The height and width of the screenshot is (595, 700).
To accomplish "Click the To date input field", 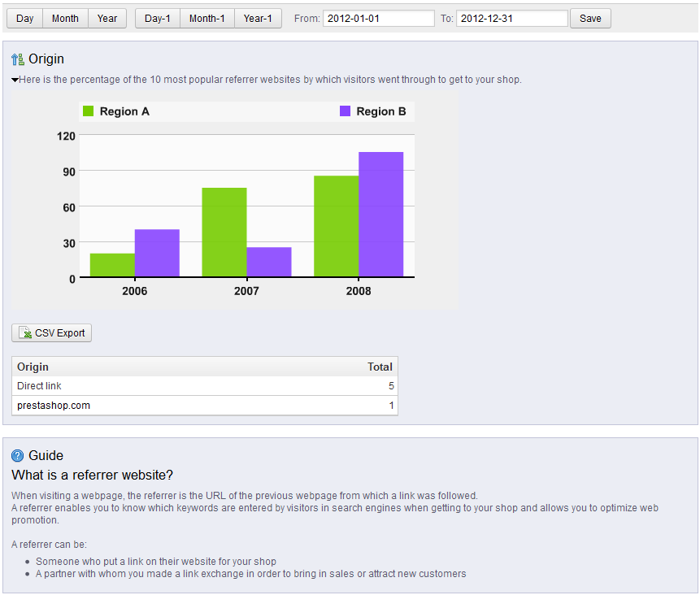I will [x=511, y=19].
